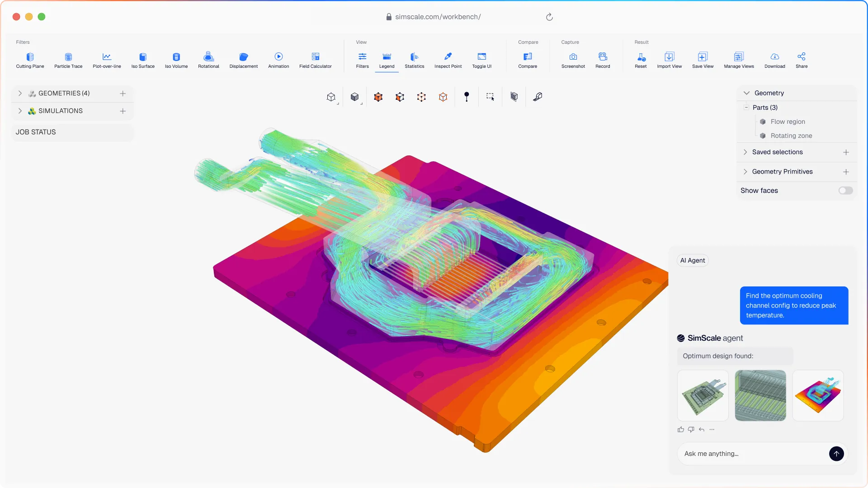
Task: Click Toggle UI in toolbar
Action: [x=482, y=60]
